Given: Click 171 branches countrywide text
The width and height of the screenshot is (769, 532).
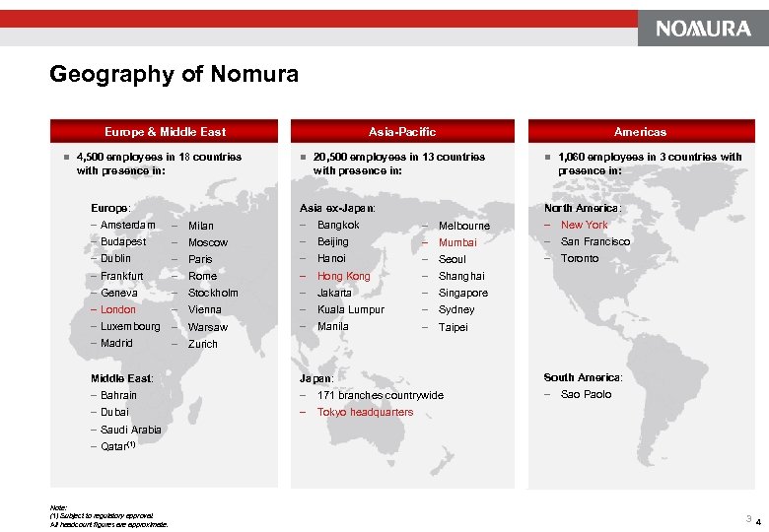Looking at the screenshot, I should tap(381, 395).
